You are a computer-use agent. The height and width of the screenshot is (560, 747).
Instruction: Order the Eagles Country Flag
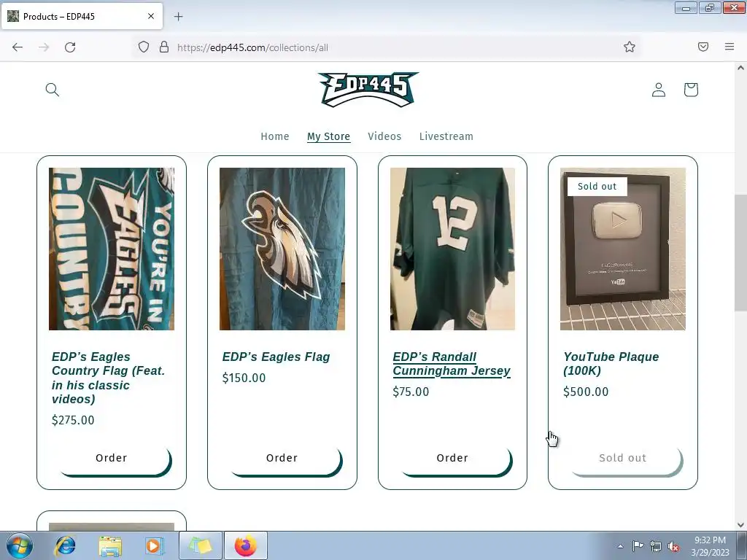(x=112, y=458)
